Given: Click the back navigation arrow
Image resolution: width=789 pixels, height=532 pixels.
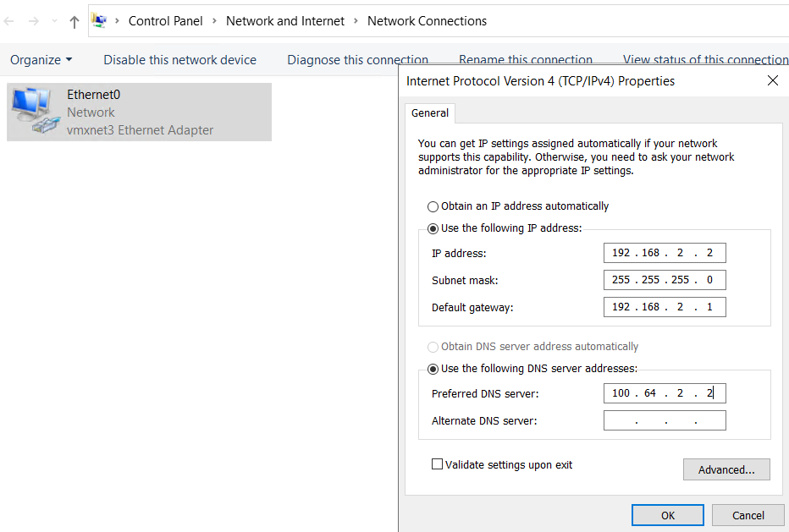Looking at the screenshot, I should pyautogui.click(x=8, y=21).
